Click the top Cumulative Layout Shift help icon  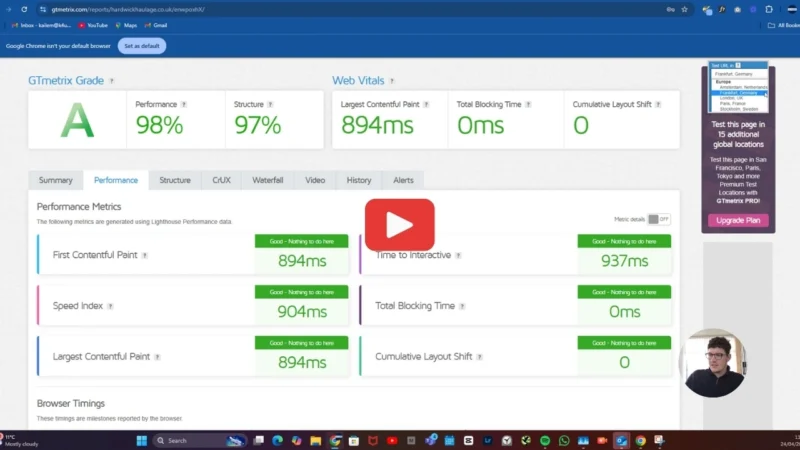[x=658, y=104]
